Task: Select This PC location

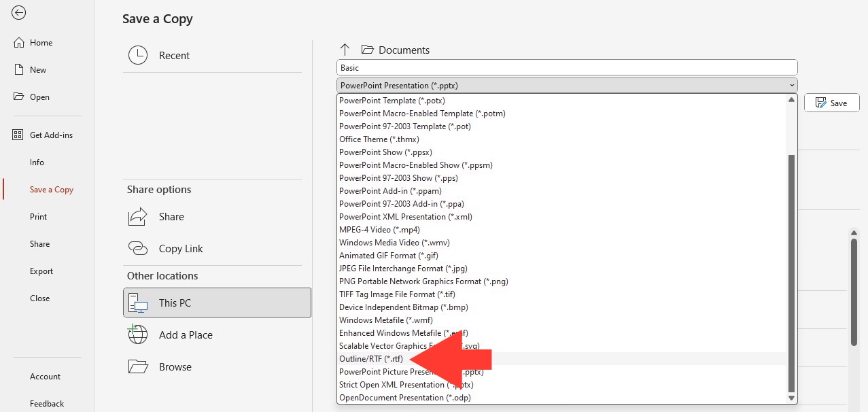Action: pyautogui.click(x=217, y=303)
